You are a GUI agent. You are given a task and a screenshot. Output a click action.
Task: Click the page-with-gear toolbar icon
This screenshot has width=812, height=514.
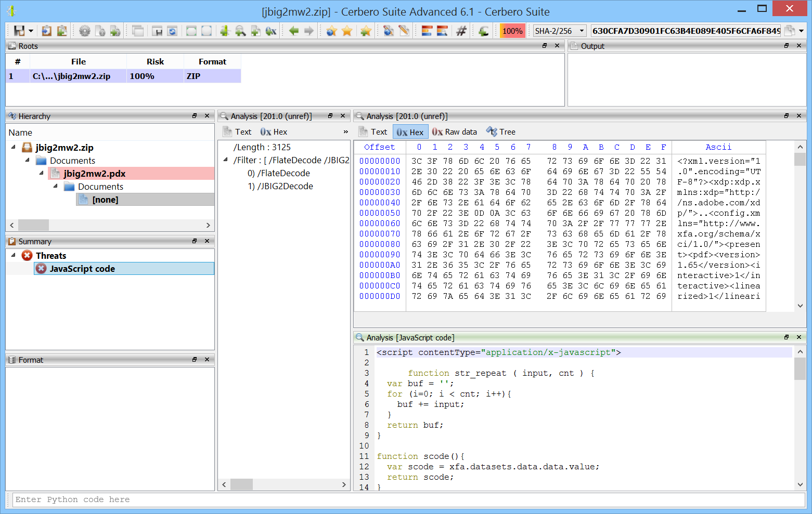[x=100, y=31]
